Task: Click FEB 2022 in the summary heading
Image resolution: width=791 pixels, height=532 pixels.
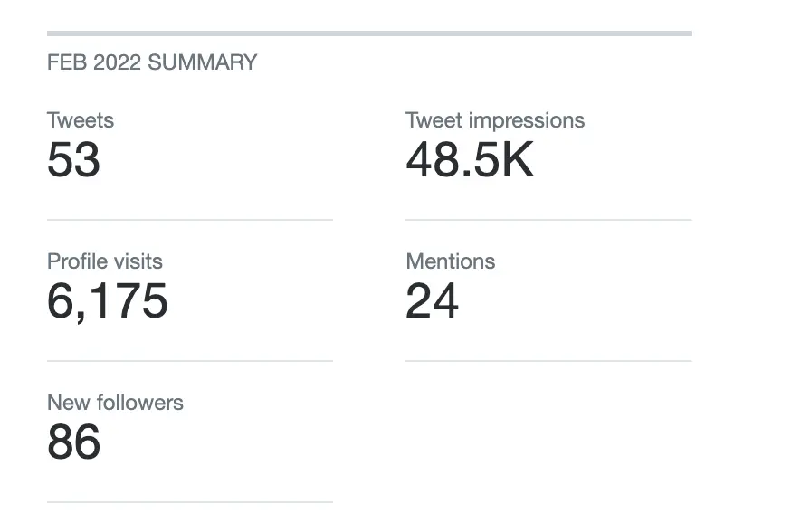Action: [x=95, y=62]
